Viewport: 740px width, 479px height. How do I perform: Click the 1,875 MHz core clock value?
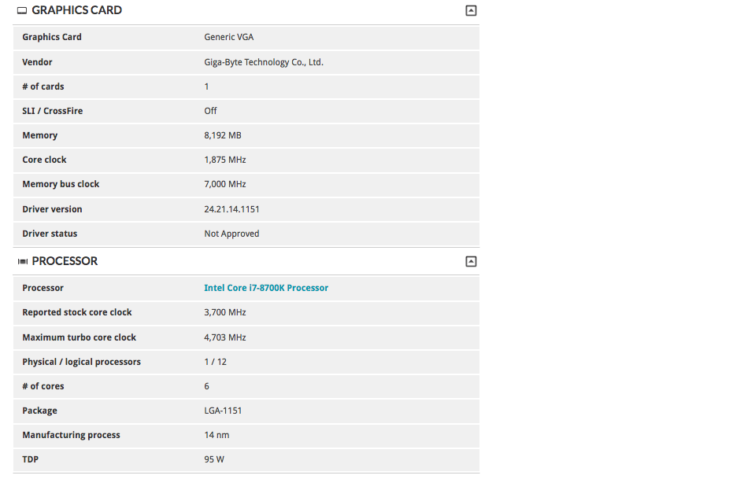coord(225,160)
